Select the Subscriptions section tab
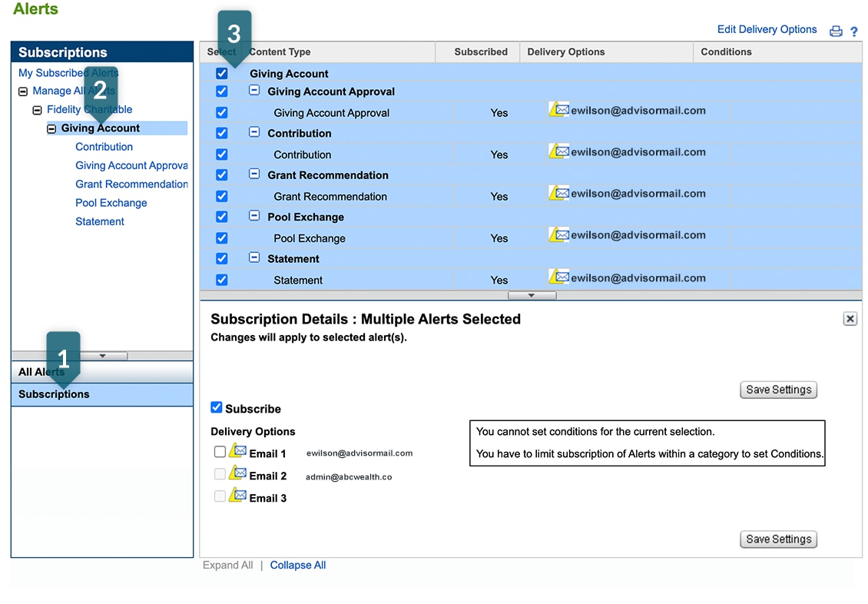868x604 pixels. click(102, 395)
